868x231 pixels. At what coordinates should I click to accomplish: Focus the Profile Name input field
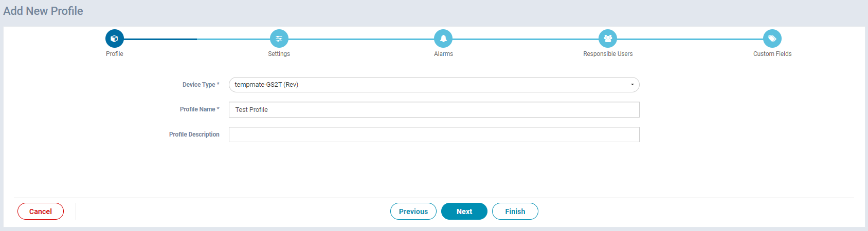click(434, 109)
